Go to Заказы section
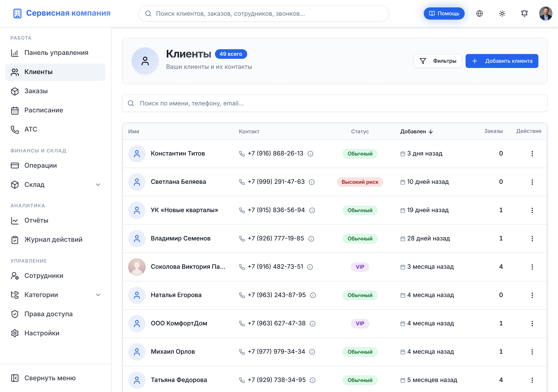The image size is (558, 392). click(x=56, y=91)
